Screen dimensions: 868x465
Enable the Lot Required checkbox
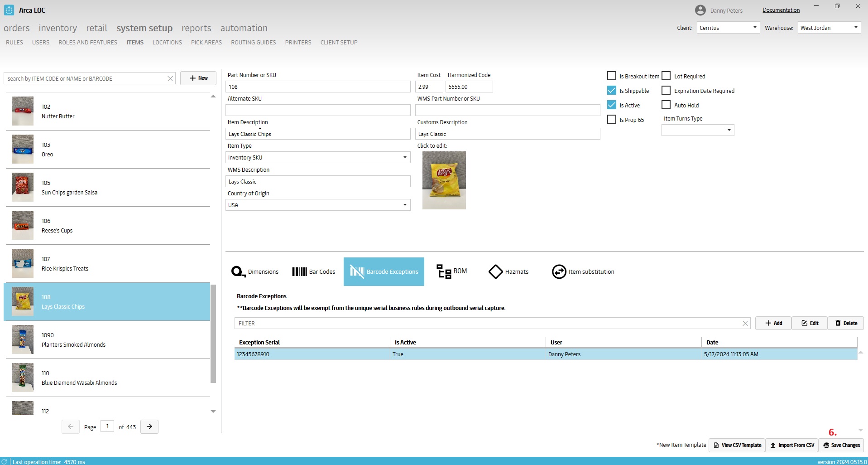pos(666,76)
